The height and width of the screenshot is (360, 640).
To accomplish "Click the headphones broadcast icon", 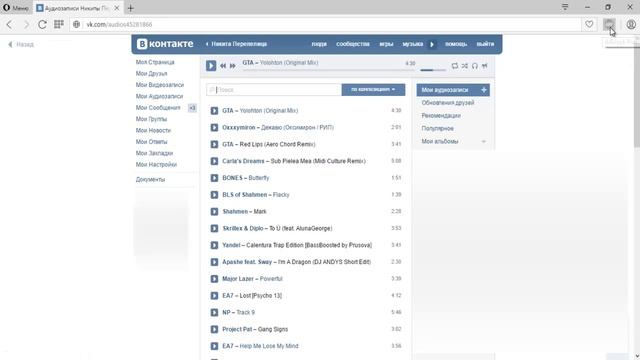I will (x=475, y=66).
